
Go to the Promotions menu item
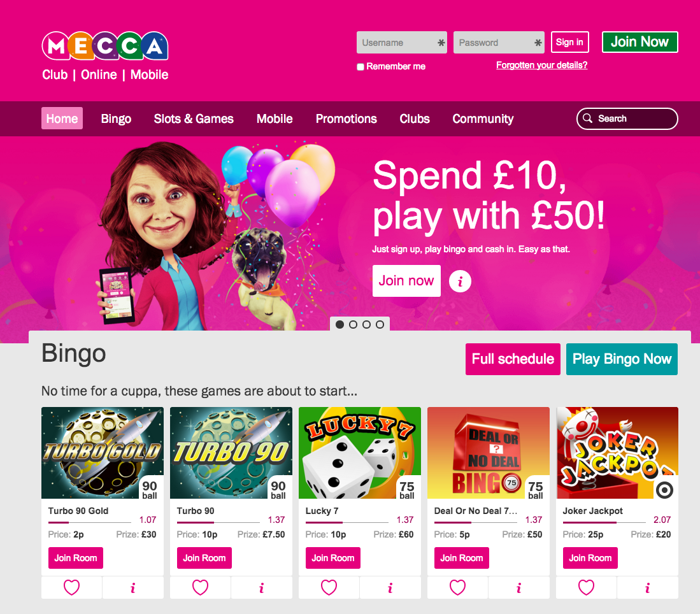pyautogui.click(x=346, y=118)
